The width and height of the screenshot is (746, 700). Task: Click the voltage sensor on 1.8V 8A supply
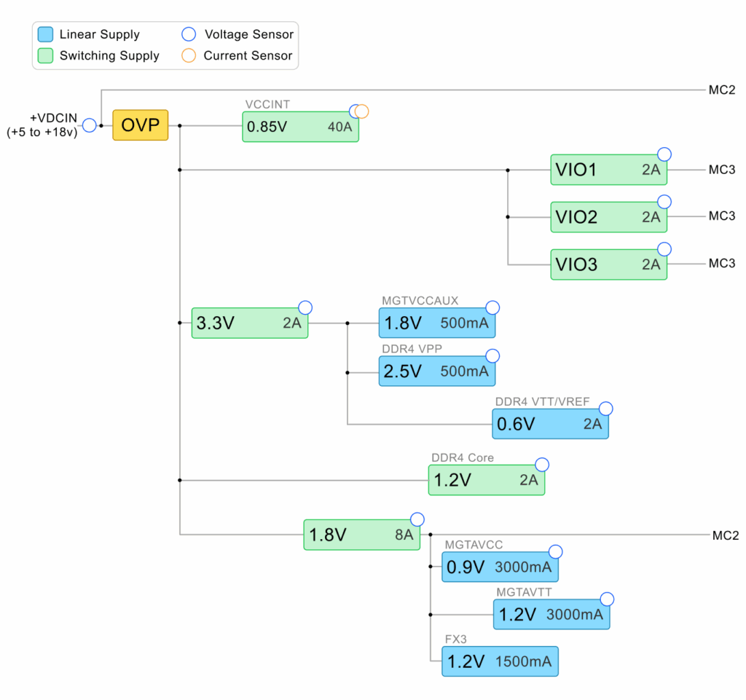417,519
